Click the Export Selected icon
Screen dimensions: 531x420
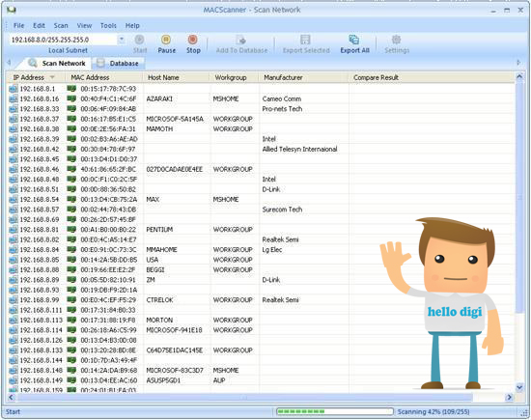(305, 40)
